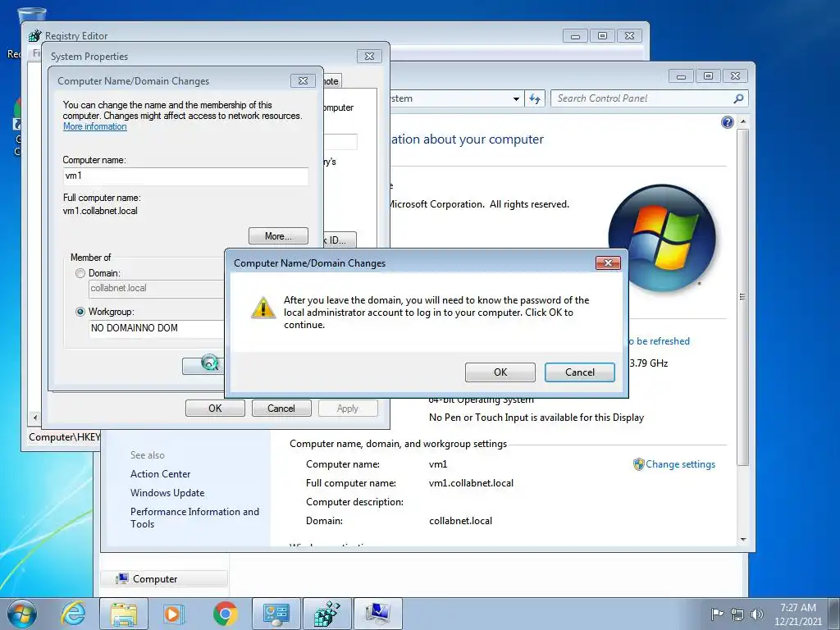This screenshot has height=630, width=840.
Task: Click OK in System Properties window
Action: tap(215, 409)
